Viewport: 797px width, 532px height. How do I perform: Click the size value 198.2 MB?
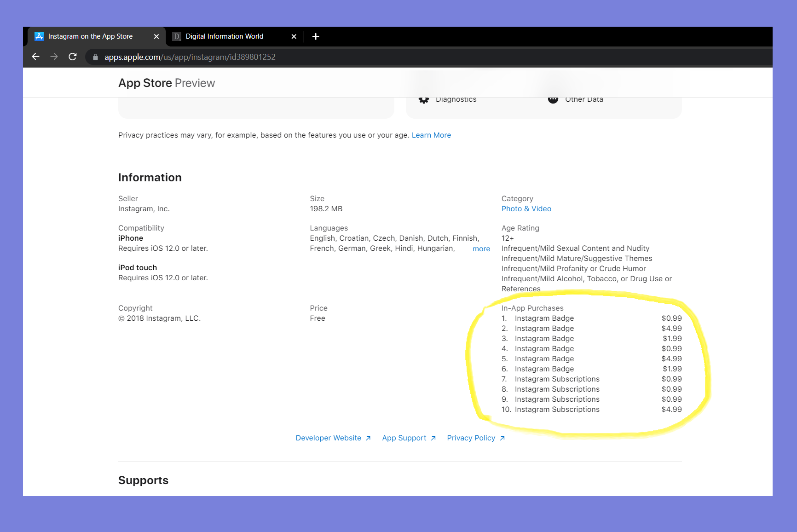point(326,209)
